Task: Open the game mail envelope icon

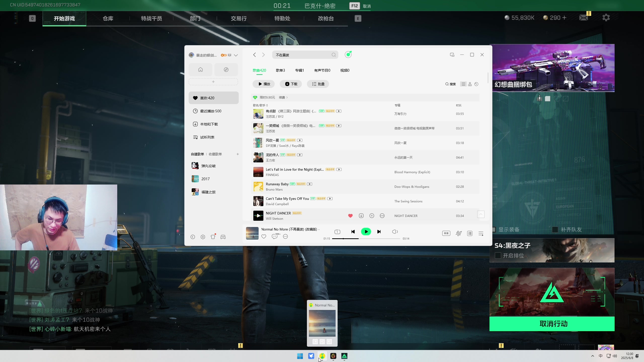Action: [584, 18]
